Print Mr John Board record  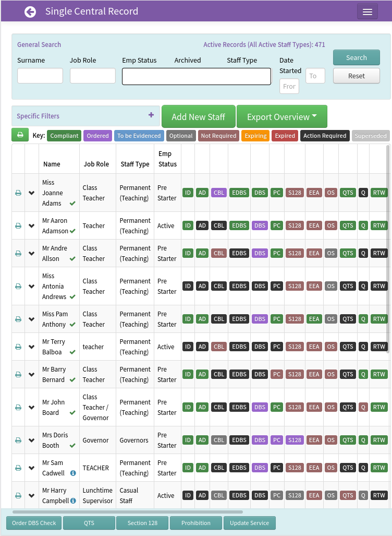(x=18, y=408)
